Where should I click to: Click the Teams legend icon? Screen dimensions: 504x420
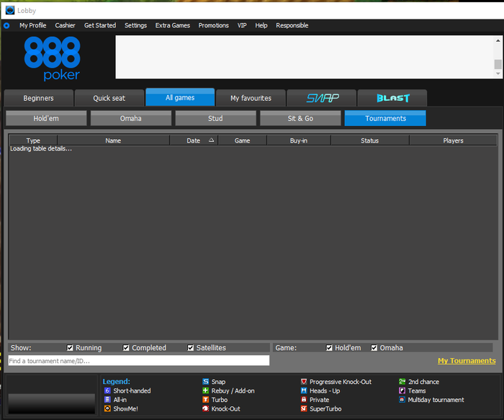(402, 390)
